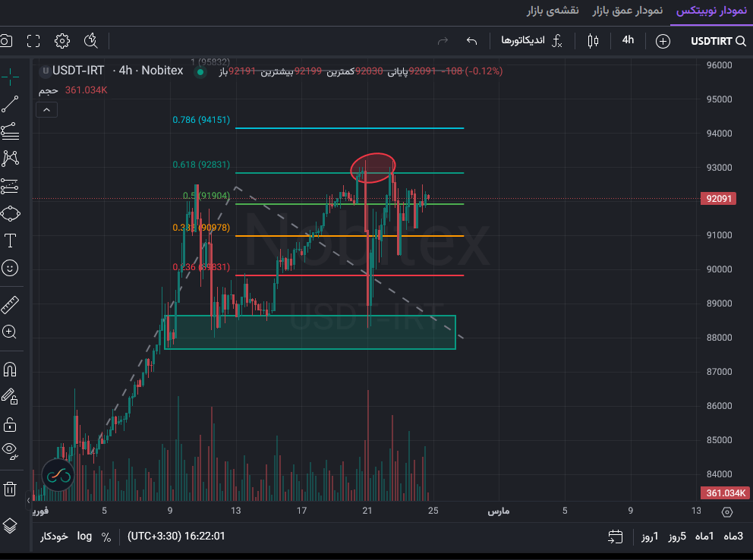Open the round bicycle logo button
Viewport: 753px width, 560px height.
click(x=58, y=476)
